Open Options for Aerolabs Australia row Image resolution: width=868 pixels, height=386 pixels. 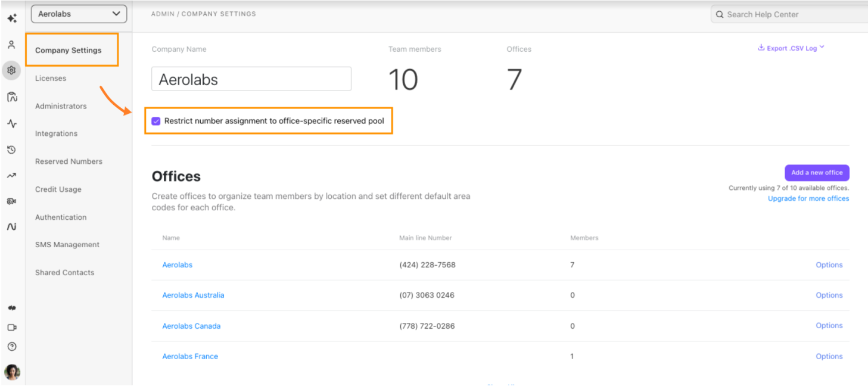(829, 295)
